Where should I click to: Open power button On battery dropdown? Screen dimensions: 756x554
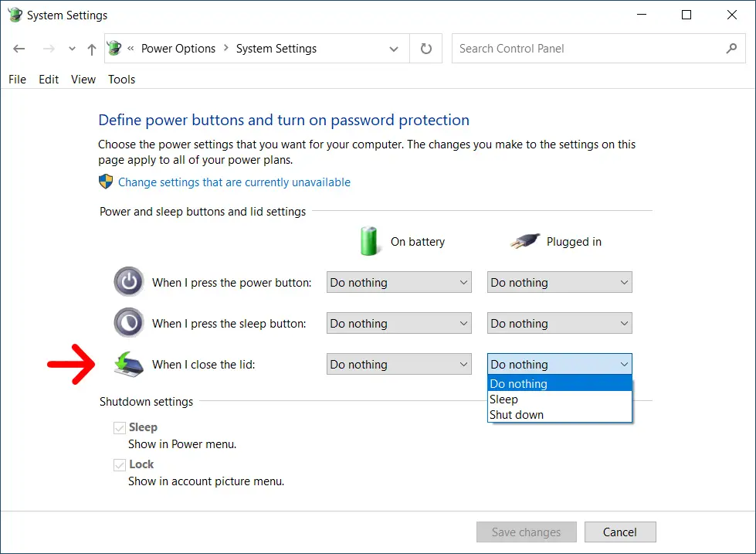tap(398, 283)
